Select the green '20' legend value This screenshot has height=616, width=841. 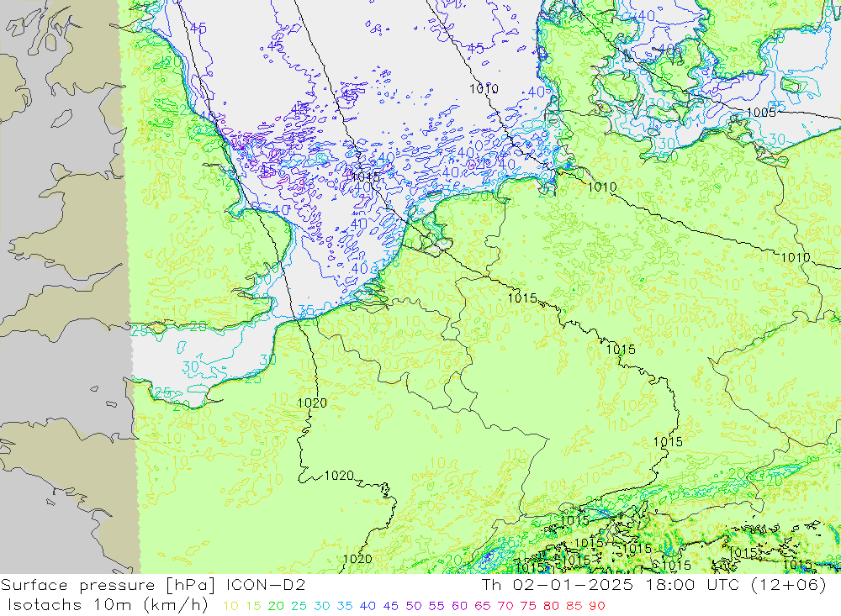tap(276, 606)
